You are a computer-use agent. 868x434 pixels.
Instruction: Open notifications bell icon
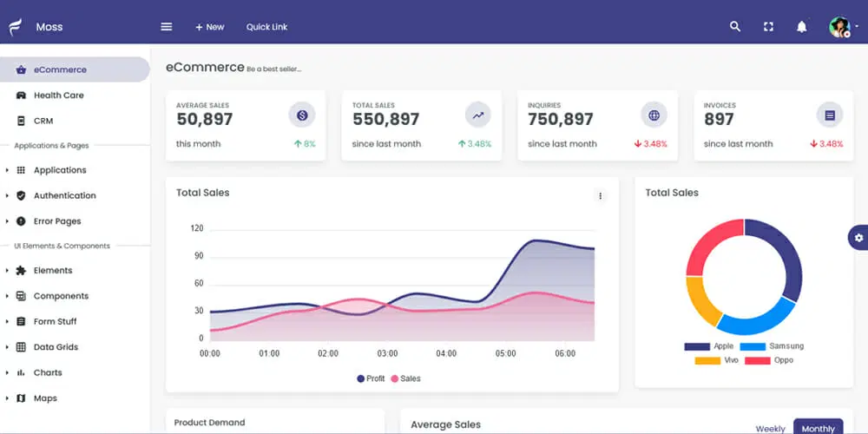801,27
